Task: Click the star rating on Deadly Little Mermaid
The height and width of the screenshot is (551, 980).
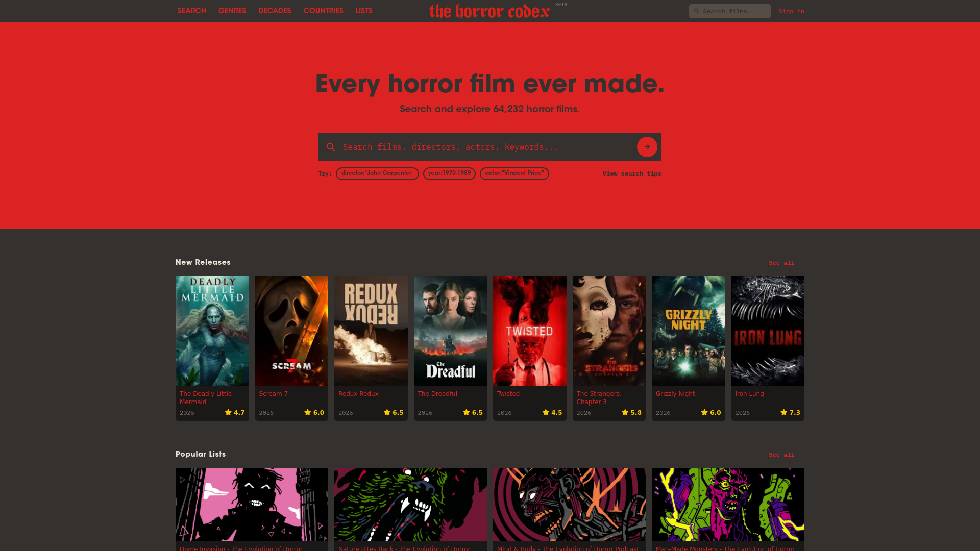Action: click(x=235, y=412)
